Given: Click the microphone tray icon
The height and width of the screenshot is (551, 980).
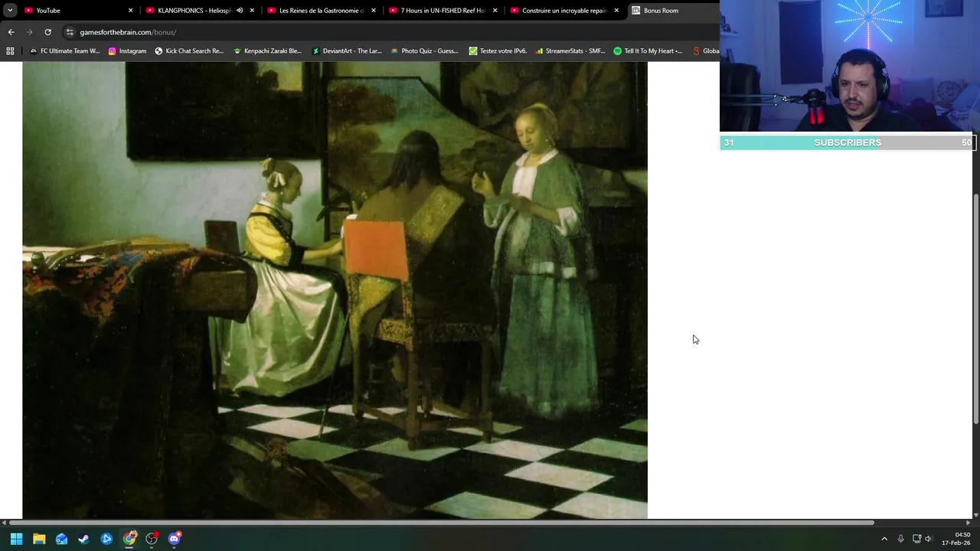Looking at the screenshot, I should (900, 539).
